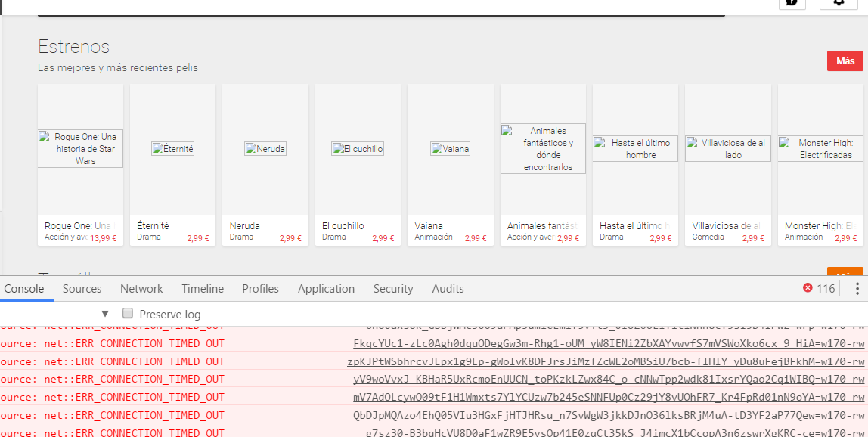Open the Security tab
The image size is (868, 437).
[x=392, y=289]
